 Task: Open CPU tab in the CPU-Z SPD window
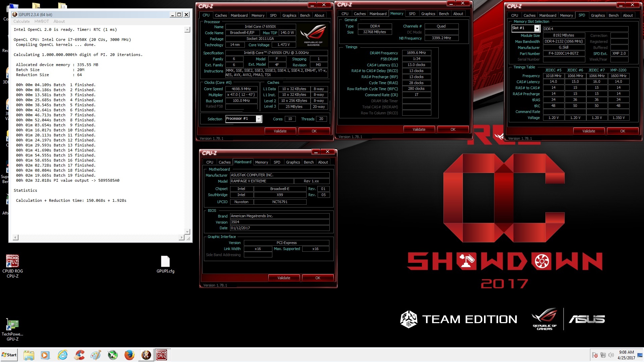[515, 15]
